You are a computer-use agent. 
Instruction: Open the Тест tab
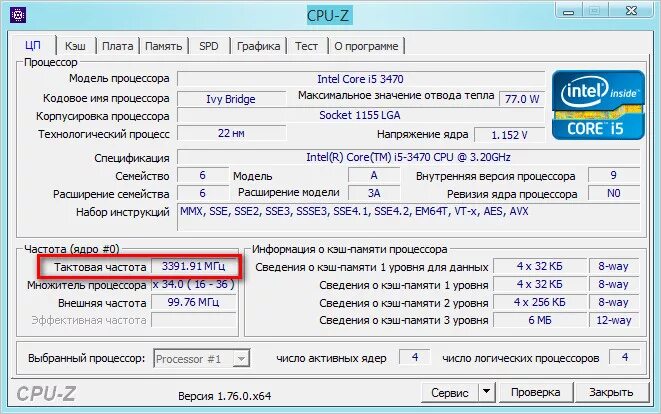306,46
